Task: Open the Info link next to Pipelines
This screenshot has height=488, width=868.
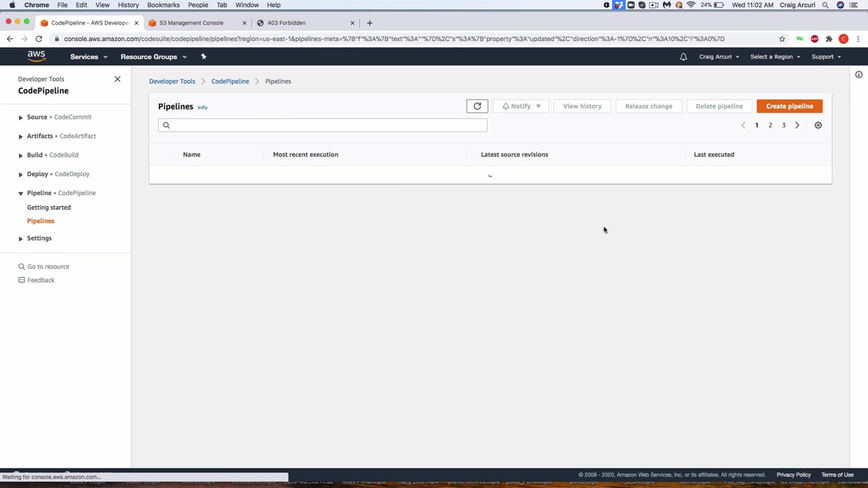Action: coord(202,107)
